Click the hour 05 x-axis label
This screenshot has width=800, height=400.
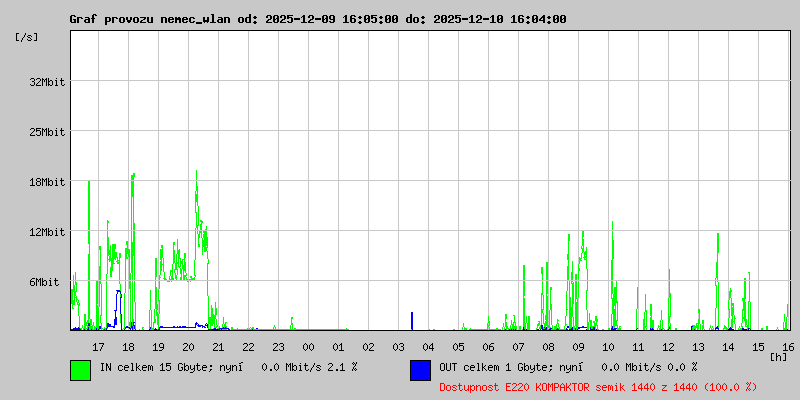(x=458, y=347)
